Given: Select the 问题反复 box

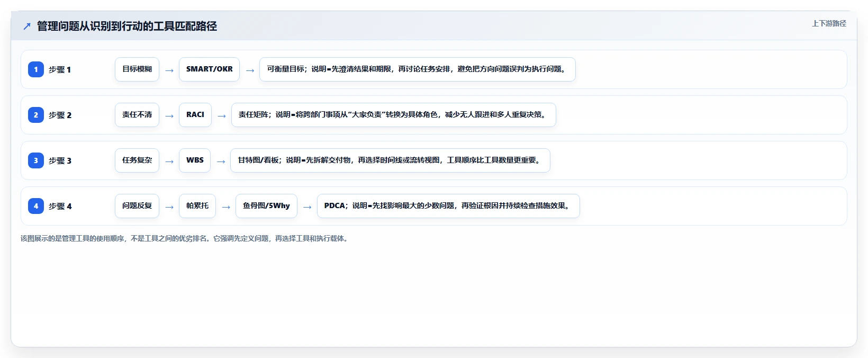Looking at the screenshot, I should [x=137, y=206].
